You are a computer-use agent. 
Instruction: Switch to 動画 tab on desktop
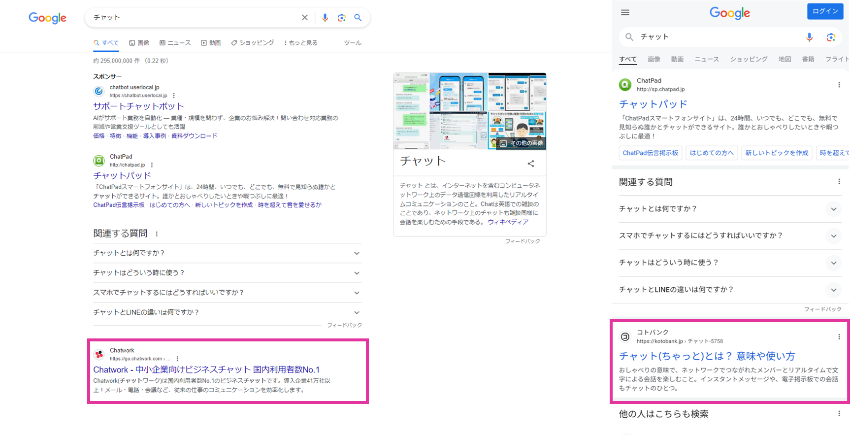211,43
